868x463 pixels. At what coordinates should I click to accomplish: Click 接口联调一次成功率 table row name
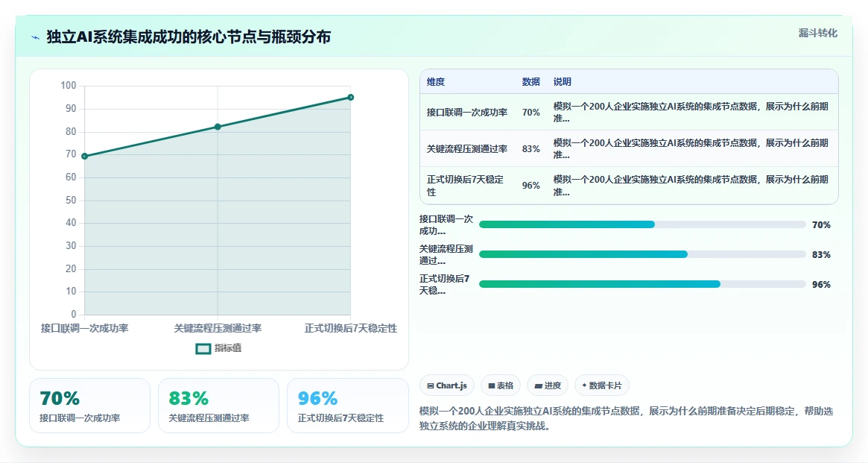click(x=466, y=113)
